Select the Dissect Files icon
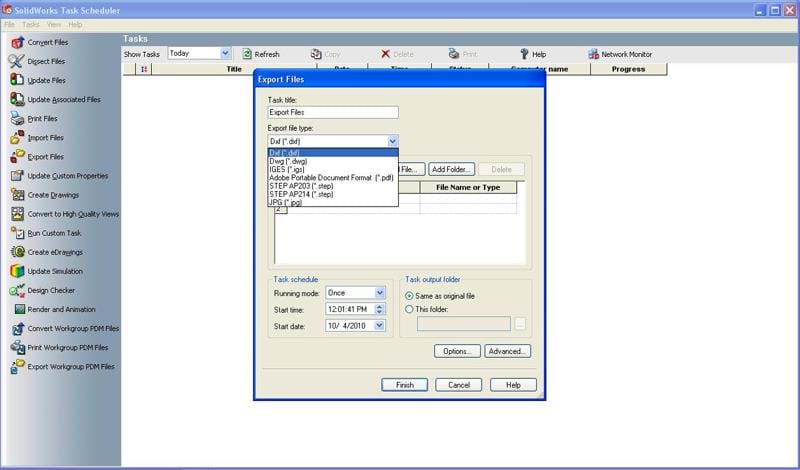The image size is (800, 470). [17, 61]
